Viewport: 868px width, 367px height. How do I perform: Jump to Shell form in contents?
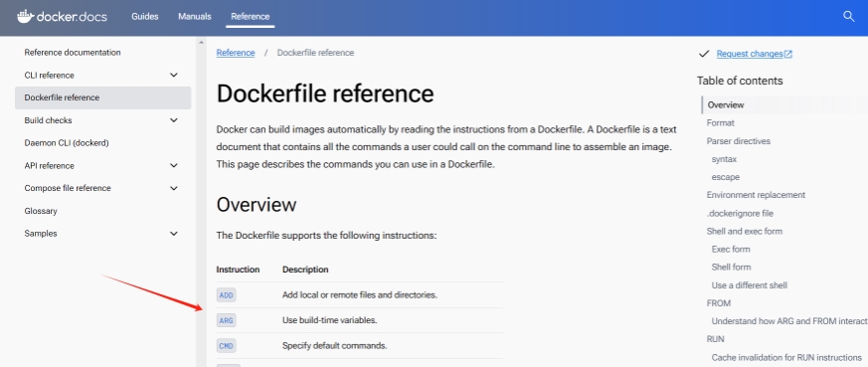(x=731, y=267)
